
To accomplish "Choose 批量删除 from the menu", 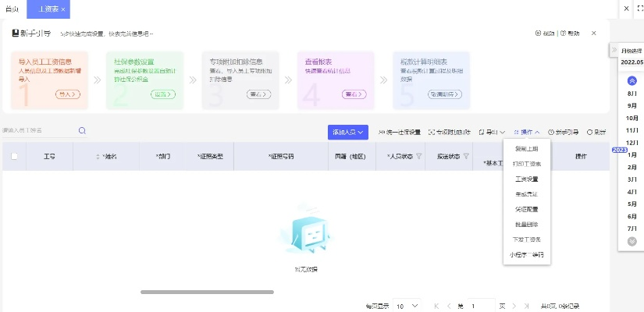I will tap(527, 225).
